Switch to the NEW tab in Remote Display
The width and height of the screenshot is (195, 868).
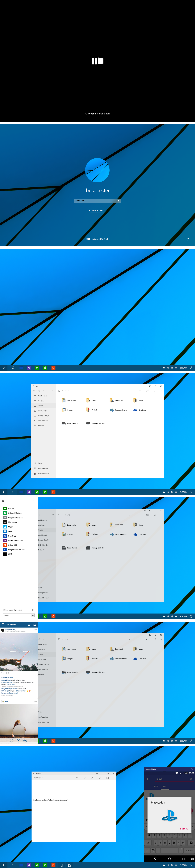[x=156, y=786]
